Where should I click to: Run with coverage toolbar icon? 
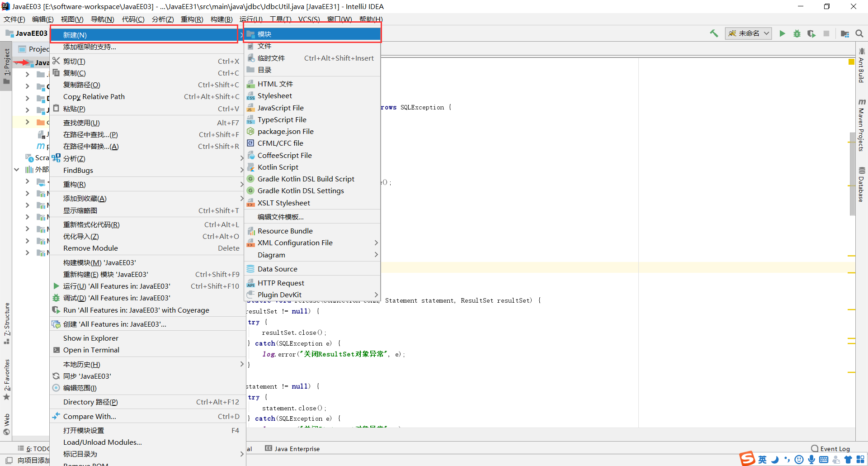(811, 33)
